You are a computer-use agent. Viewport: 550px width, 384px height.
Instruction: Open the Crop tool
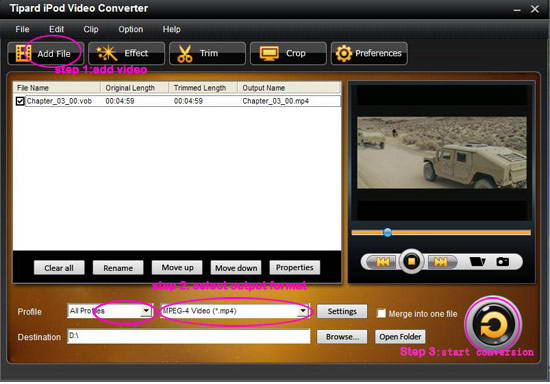click(288, 53)
